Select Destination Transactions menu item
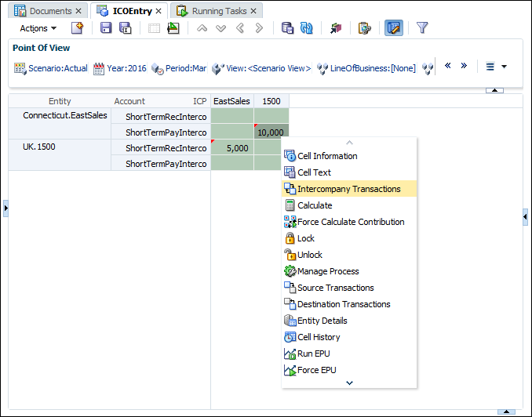The image size is (532, 417). tap(349, 304)
